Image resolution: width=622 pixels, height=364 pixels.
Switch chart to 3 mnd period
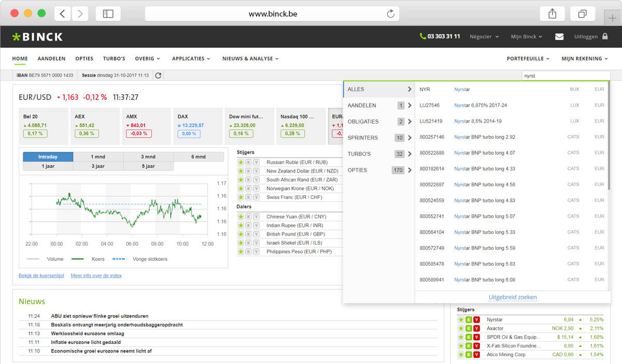tap(148, 157)
